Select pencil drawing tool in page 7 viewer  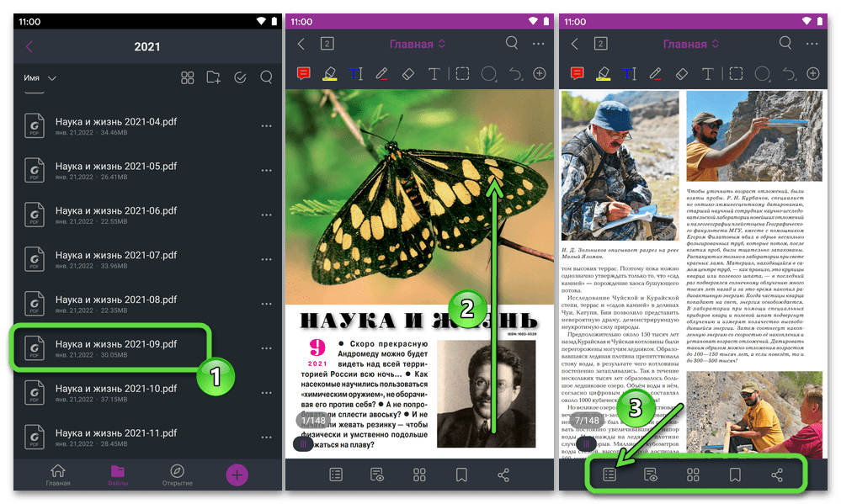click(655, 73)
